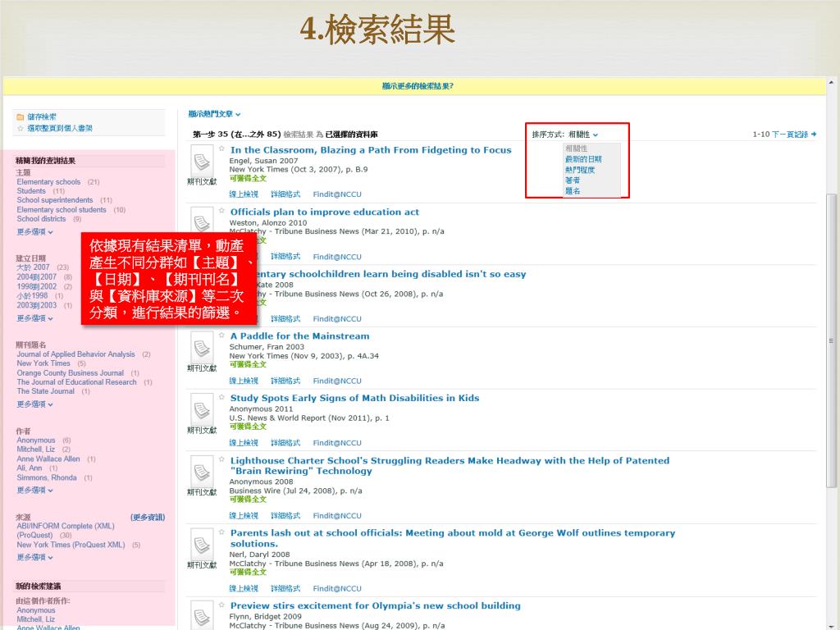Star the 'In the Classroom, Blazing a Path' result
Viewport: 840px width, 630px height.
221,149
